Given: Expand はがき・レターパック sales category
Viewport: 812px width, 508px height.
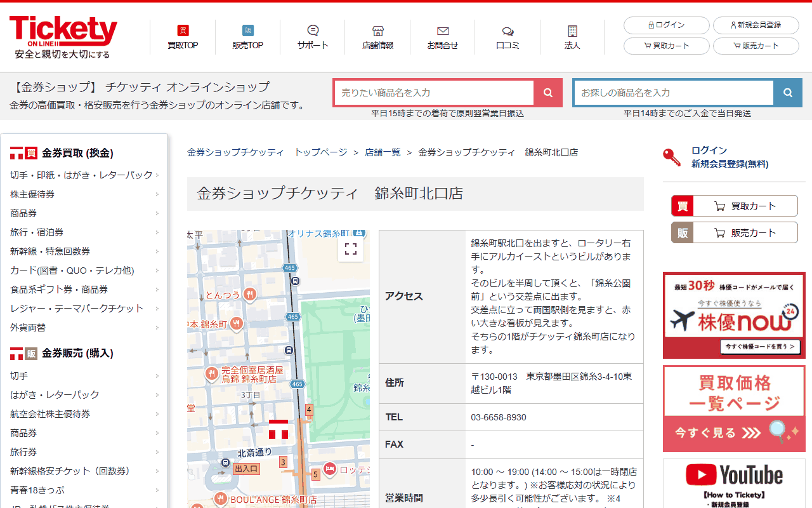Looking at the screenshot, I should click(84, 395).
